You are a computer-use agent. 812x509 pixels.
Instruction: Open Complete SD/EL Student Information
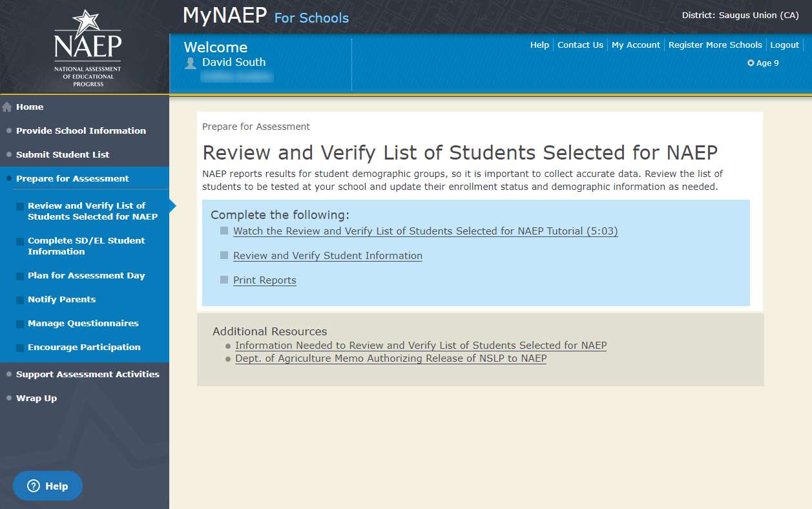click(86, 246)
